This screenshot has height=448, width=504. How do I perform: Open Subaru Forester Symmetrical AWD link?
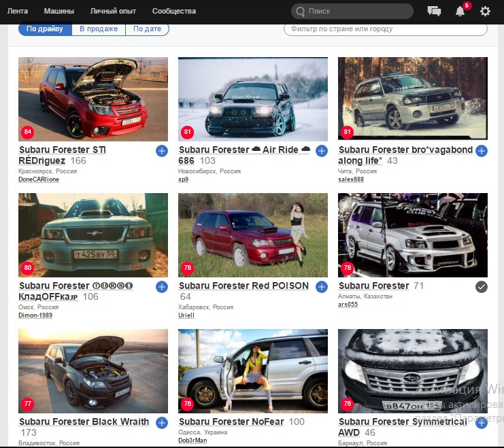point(403,427)
